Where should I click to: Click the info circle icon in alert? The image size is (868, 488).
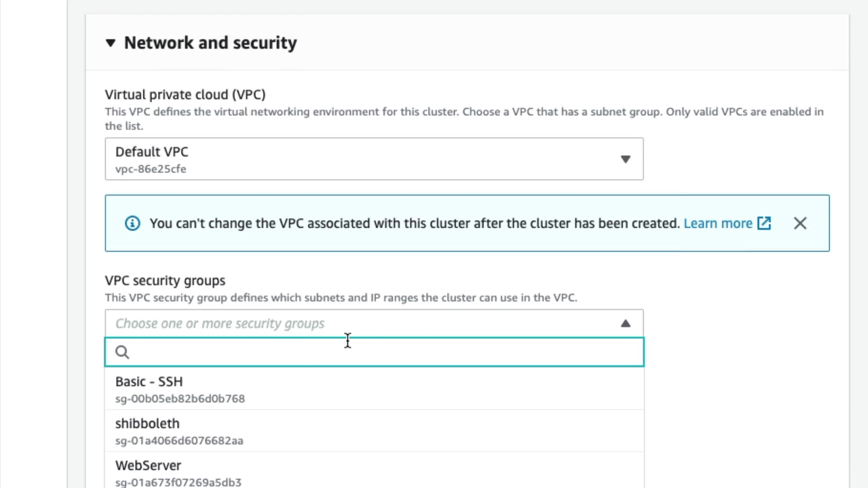click(132, 223)
